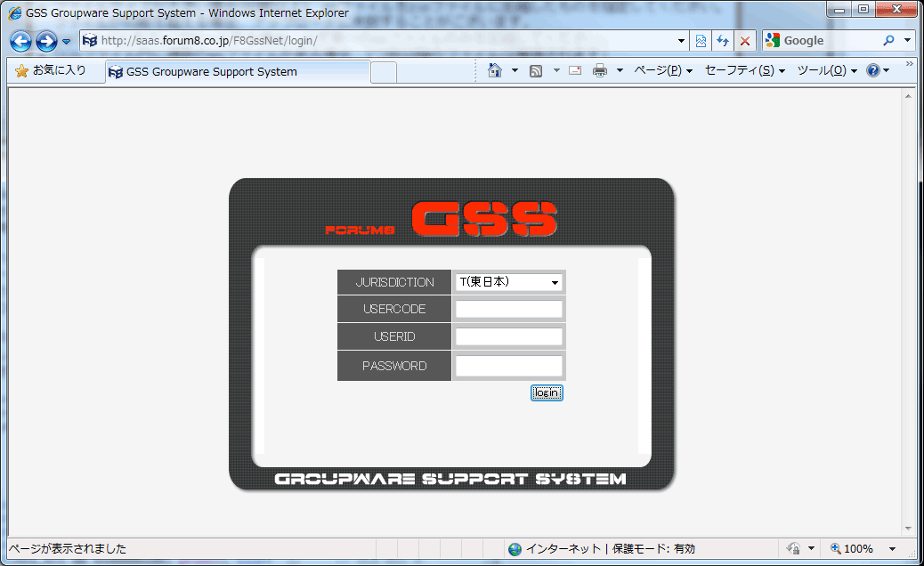Click the browser Back arrow button
Screen dimensions: 924x566
click(x=20, y=41)
